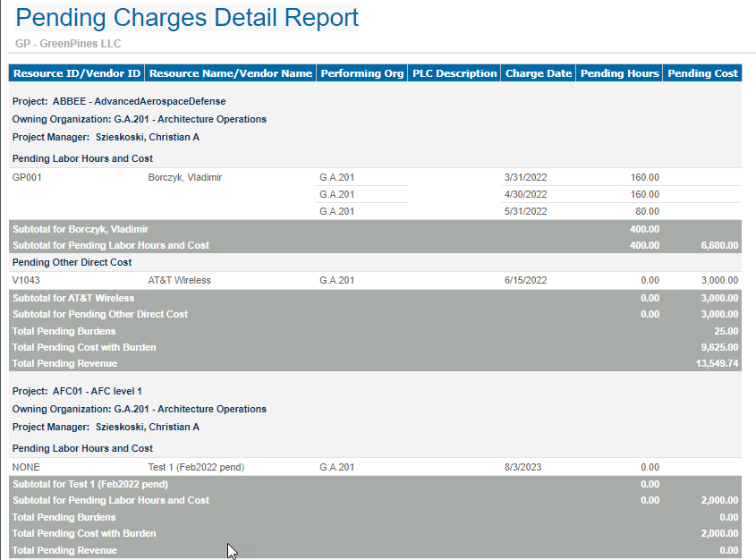Click the resource name Borczyk, Vladimir
Viewport: 756px width, 560px height.
[184, 177]
